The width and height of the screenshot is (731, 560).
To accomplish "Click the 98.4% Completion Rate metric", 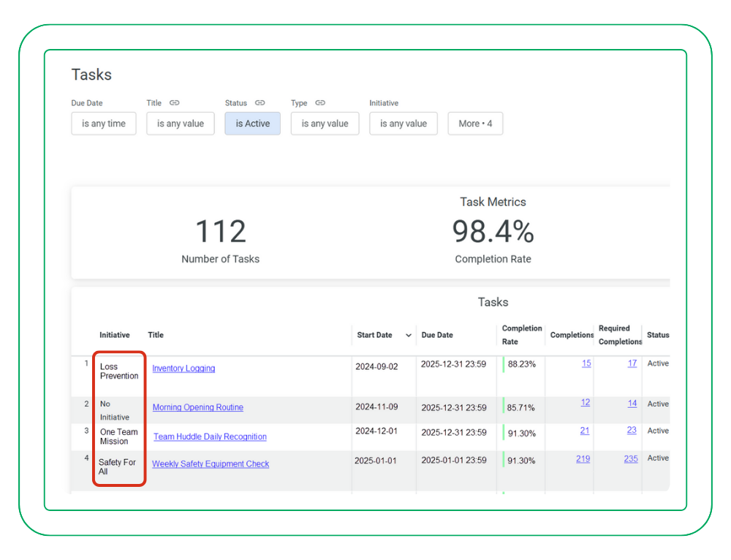I will [x=493, y=240].
